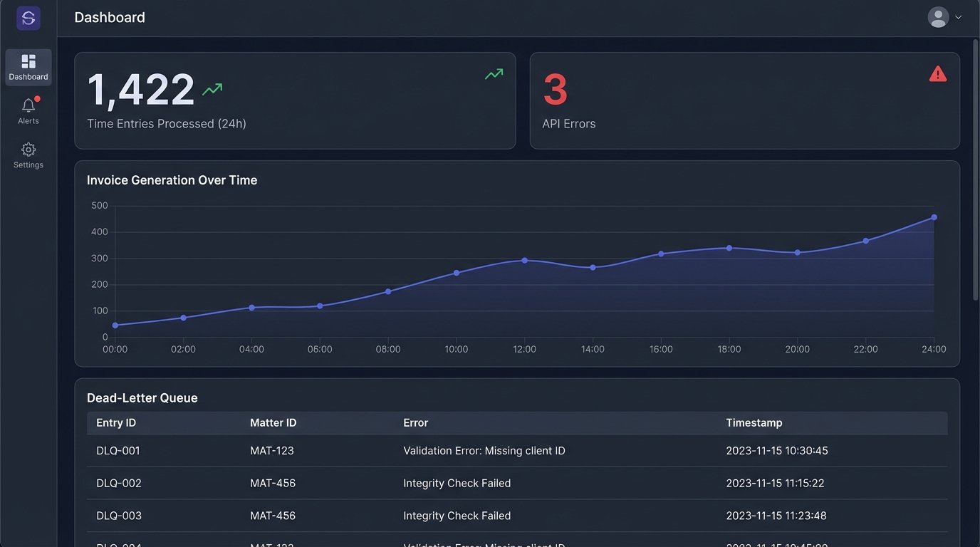Viewport: 980px width, 547px height.
Task: Click the 12:00 data point on chart
Action: point(524,261)
